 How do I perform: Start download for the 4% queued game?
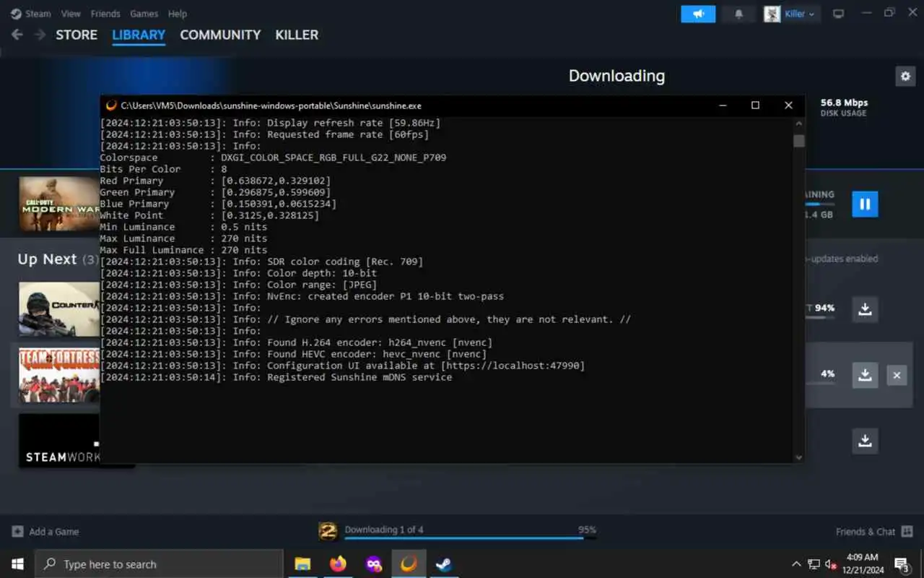[865, 375]
